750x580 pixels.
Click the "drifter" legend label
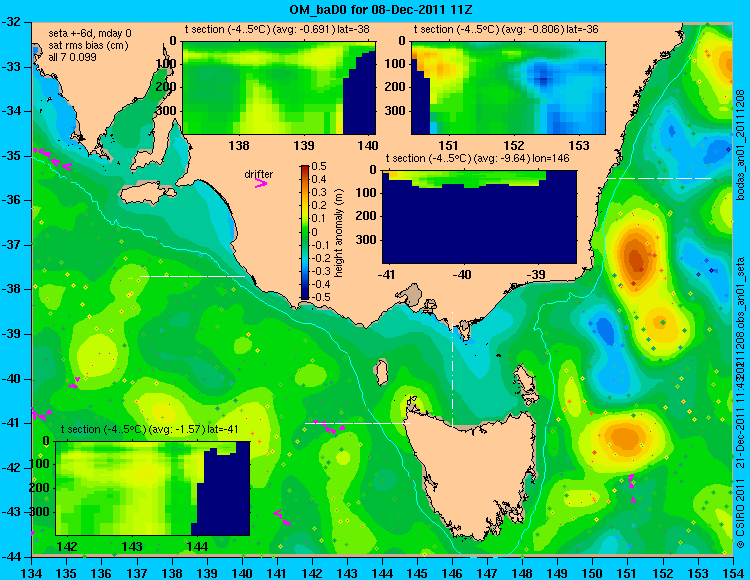coord(259,175)
